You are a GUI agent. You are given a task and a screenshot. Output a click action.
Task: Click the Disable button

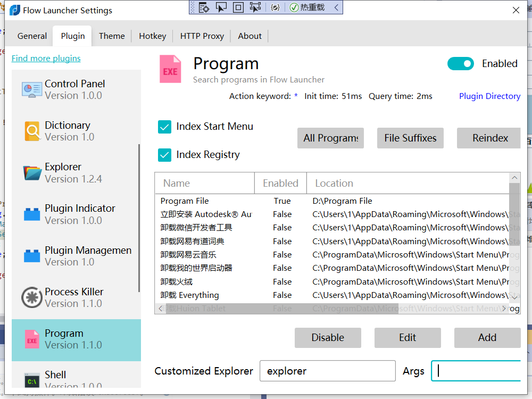coord(328,338)
